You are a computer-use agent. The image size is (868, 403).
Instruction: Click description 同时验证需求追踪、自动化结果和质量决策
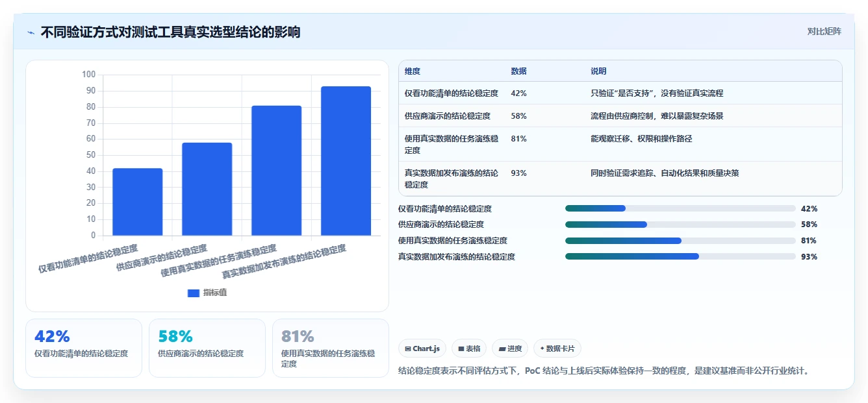pyautogui.click(x=665, y=173)
